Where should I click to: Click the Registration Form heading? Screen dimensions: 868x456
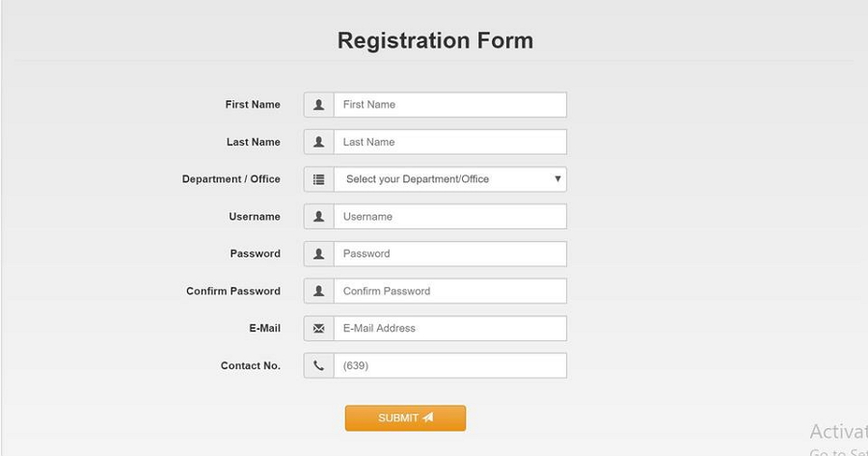point(435,40)
